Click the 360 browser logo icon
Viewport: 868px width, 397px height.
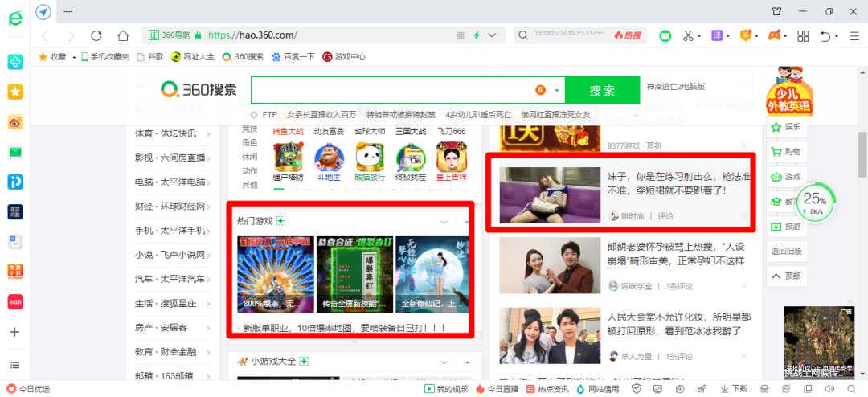point(15,19)
